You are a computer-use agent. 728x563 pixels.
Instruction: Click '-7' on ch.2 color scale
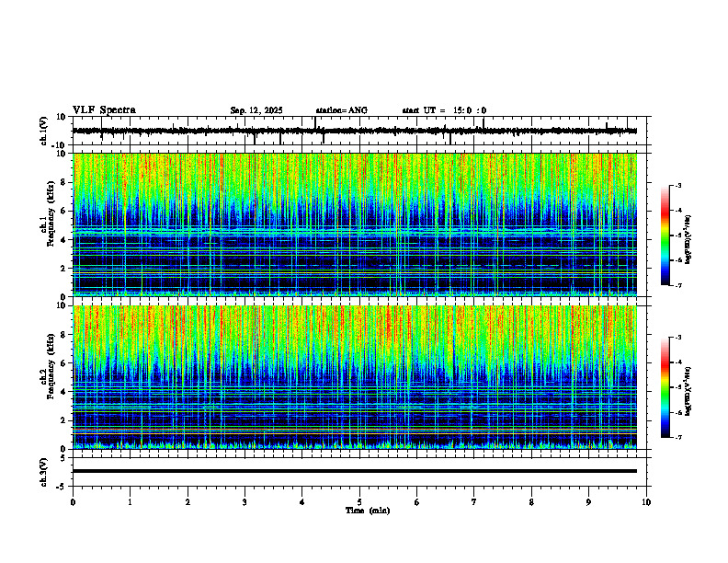coord(678,437)
